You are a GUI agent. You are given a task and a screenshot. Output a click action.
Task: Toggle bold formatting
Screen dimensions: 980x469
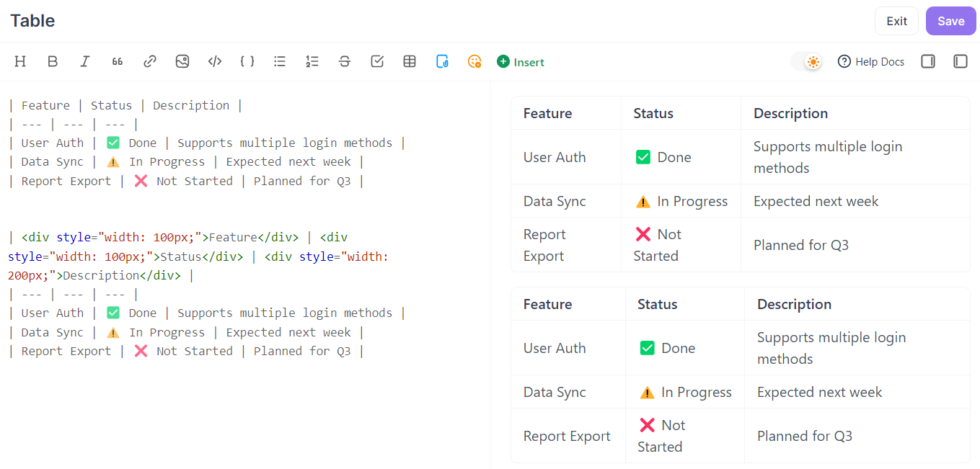(53, 62)
